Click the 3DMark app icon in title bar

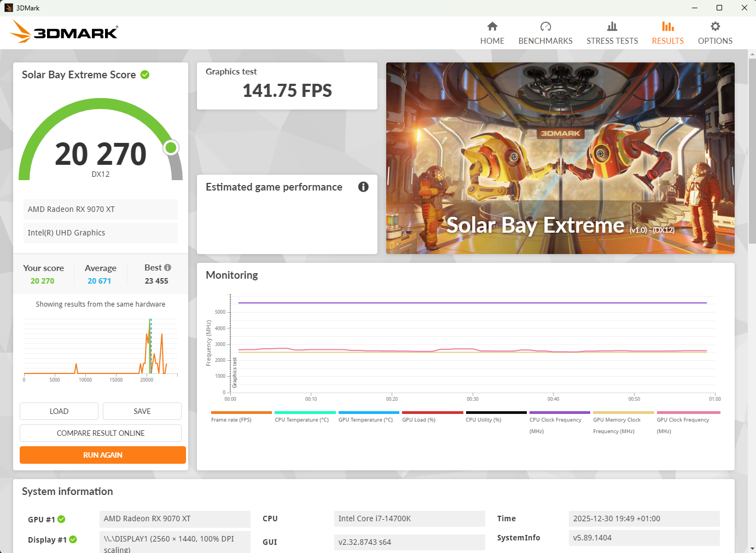[9, 8]
